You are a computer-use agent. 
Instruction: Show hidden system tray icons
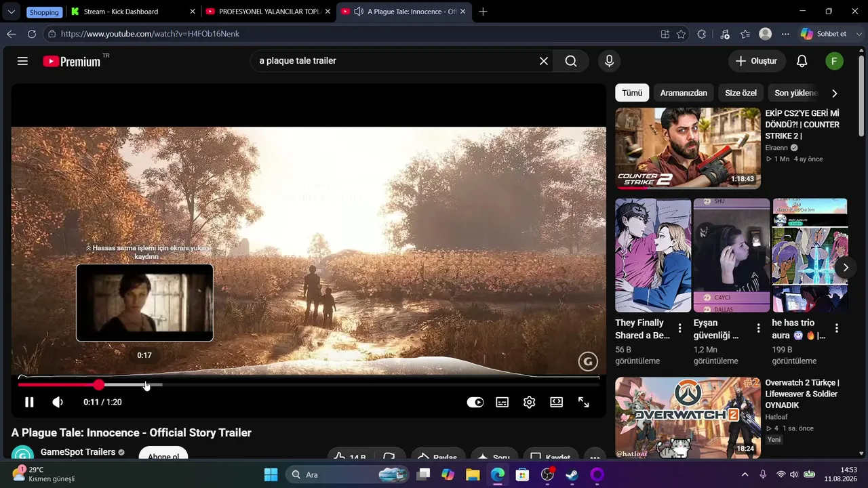coord(745,474)
